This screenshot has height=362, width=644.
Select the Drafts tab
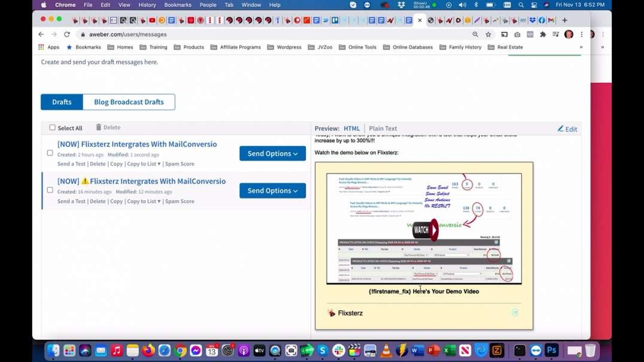(62, 102)
